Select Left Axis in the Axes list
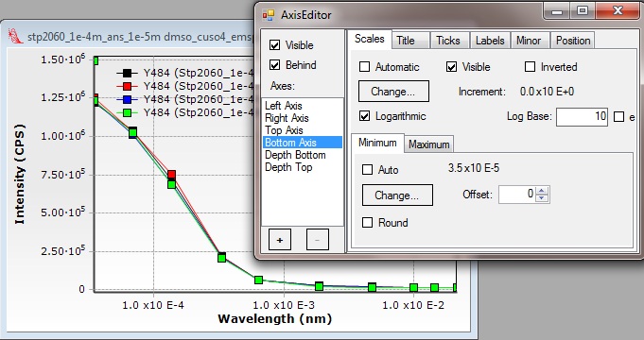Image resolution: width=644 pixels, height=340 pixels. coord(284,106)
